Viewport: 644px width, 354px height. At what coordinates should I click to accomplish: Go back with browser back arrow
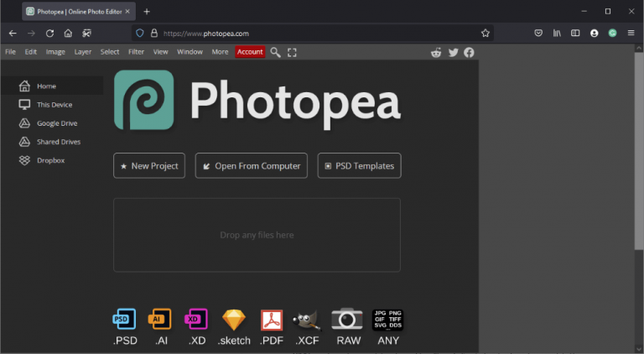(x=13, y=34)
